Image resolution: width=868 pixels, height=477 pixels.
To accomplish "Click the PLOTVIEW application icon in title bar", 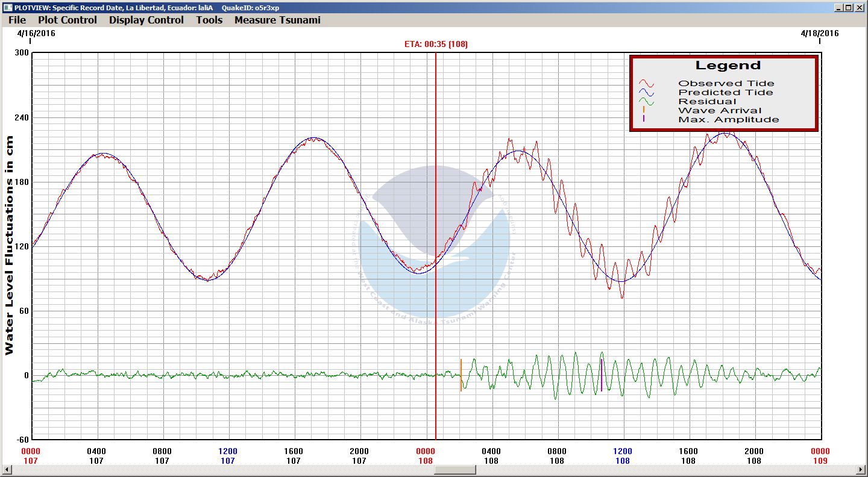I will click(x=7, y=7).
